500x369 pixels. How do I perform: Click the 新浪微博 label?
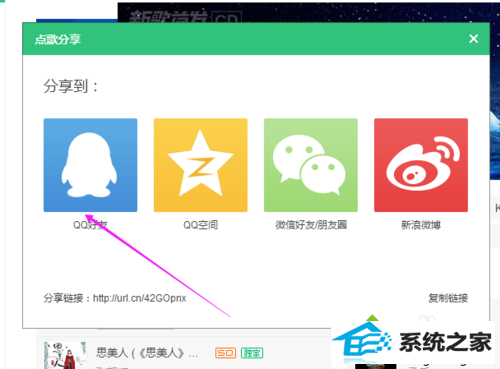[421, 225]
